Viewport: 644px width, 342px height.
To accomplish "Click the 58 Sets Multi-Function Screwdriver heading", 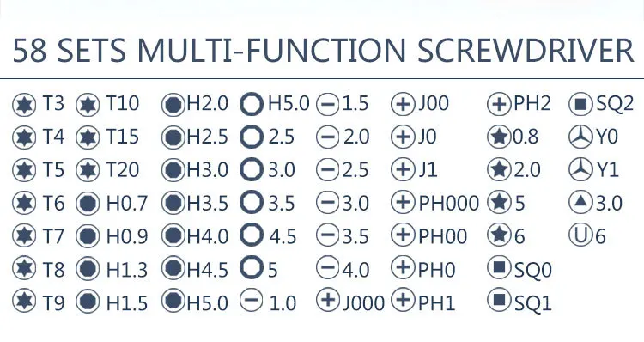I will click(323, 51).
